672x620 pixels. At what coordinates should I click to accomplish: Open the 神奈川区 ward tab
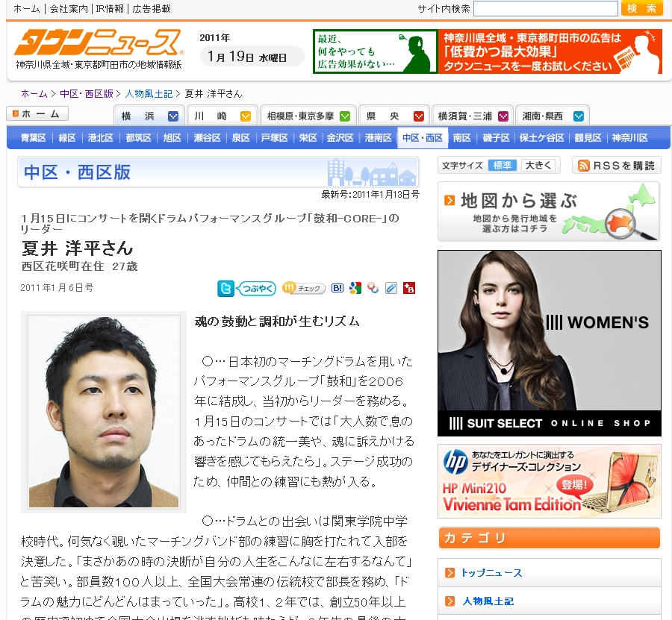point(629,138)
